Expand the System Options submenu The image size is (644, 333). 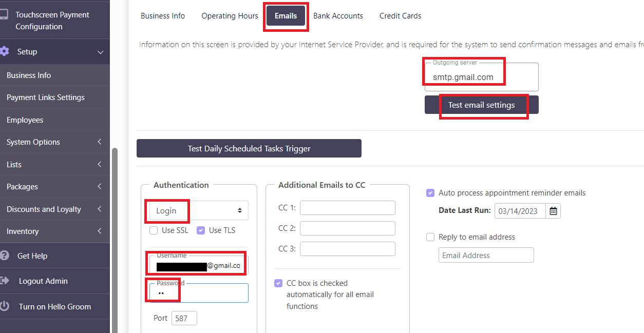pyautogui.click(x=100, y=142)
